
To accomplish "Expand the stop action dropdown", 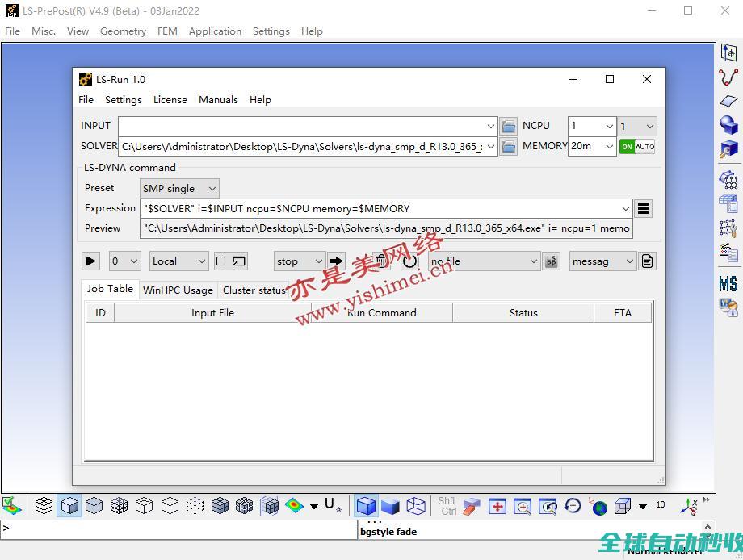I will point(299,261).
